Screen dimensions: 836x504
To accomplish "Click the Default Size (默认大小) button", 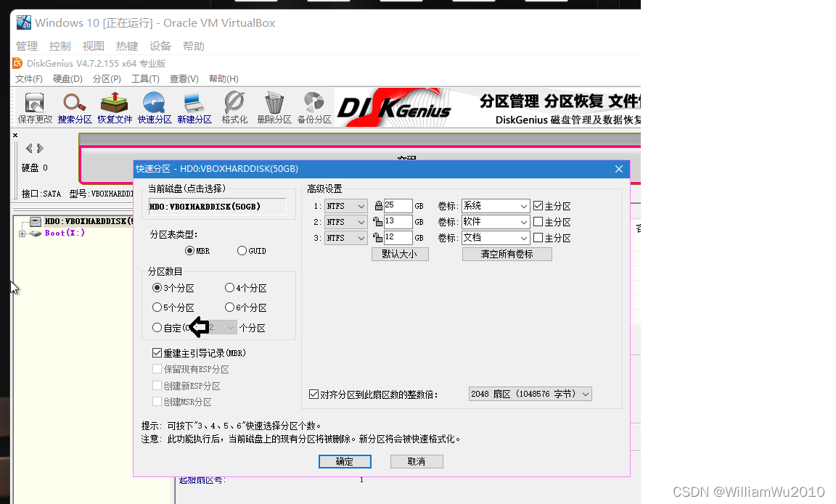I will [x=400, y=254].
